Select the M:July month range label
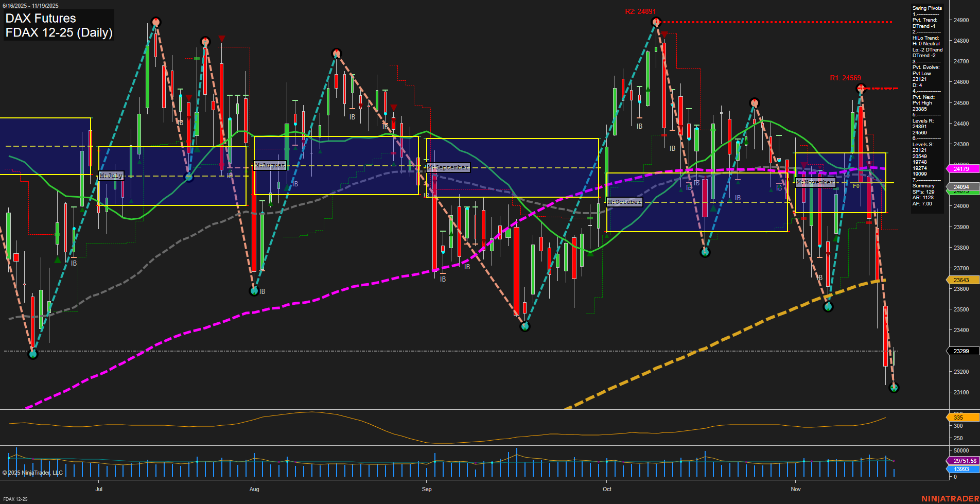Viewport: 980px width, 504px height. pyautogui.click(x=111, y=176)
